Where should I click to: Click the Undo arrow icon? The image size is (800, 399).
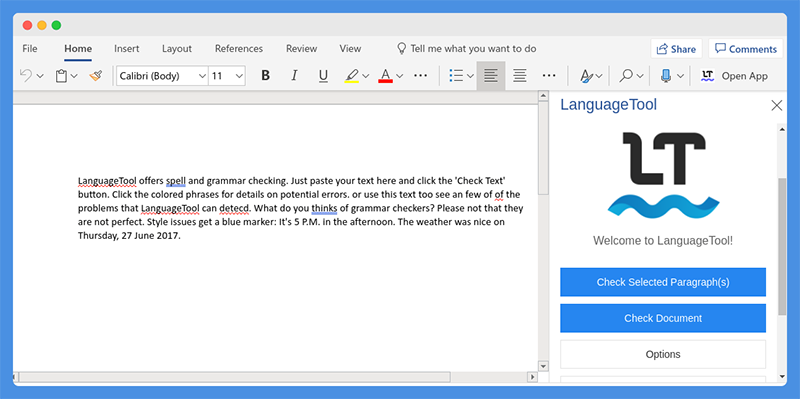26,76
